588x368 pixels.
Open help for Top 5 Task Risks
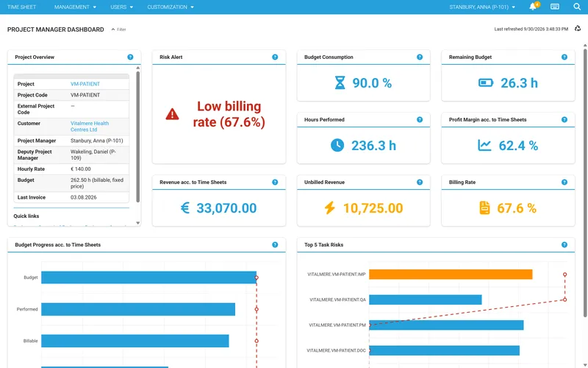pos(564,245)
